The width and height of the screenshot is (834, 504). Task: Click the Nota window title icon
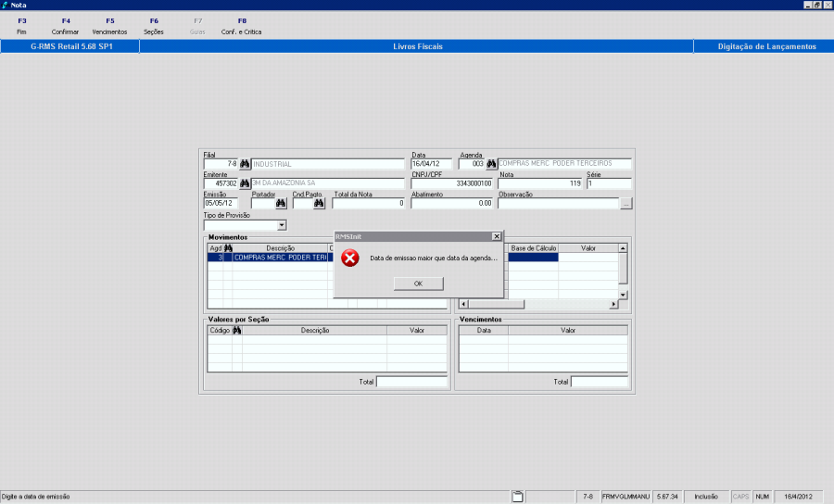click(x=5, y=5)
